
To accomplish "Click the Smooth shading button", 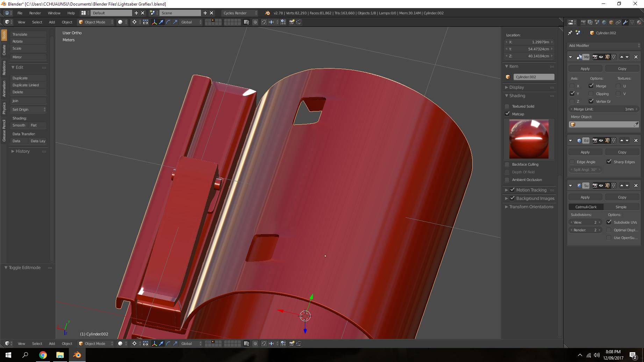I will 19,125.
